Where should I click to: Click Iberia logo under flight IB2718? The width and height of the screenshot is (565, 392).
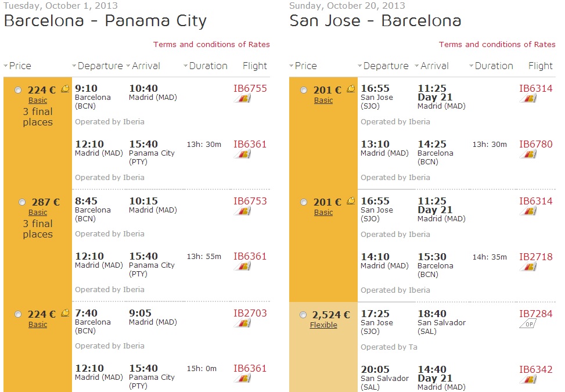(x=528, y=267)
